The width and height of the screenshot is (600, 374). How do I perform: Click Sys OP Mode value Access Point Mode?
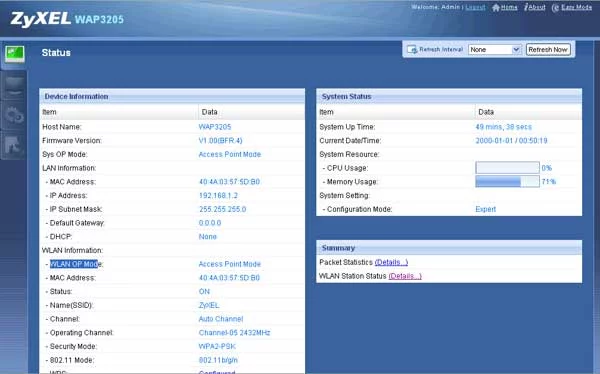point(230,154)
